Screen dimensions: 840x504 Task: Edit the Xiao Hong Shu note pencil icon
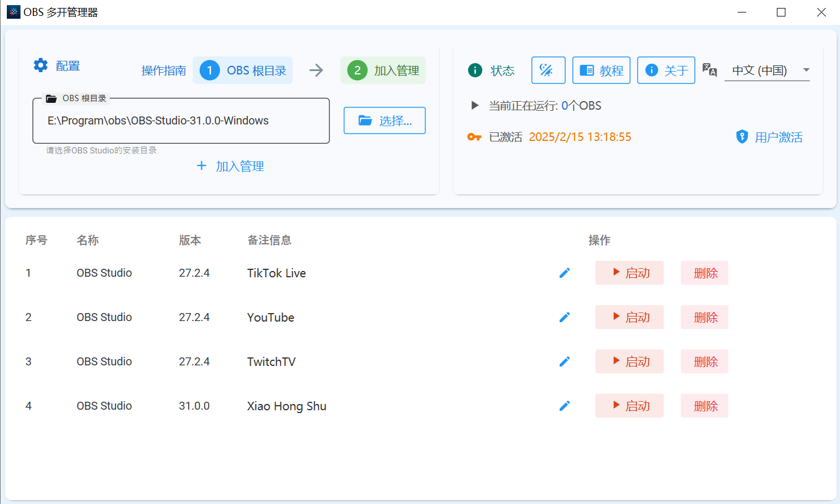(x=564, y=406)
